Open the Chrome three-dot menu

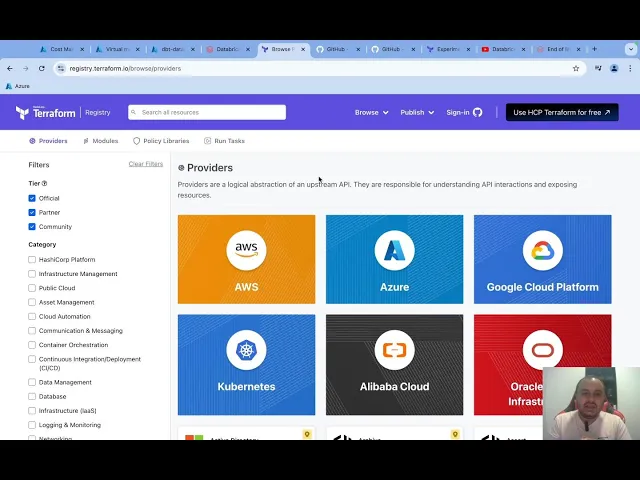pyautogui.click(x=630, y=69)
